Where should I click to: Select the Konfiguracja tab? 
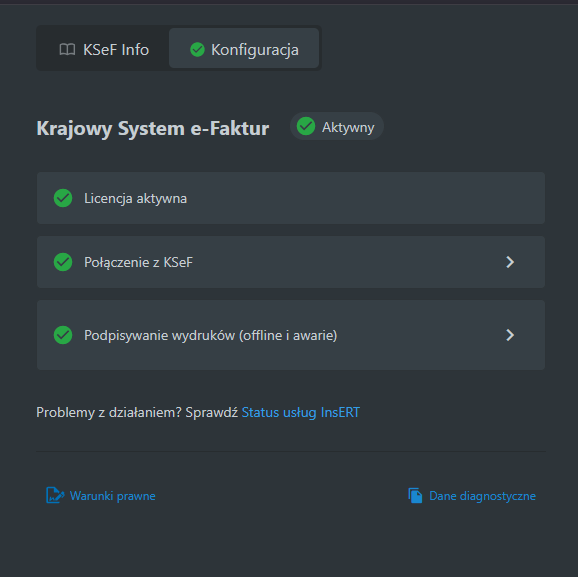click(x=244, y=48)
